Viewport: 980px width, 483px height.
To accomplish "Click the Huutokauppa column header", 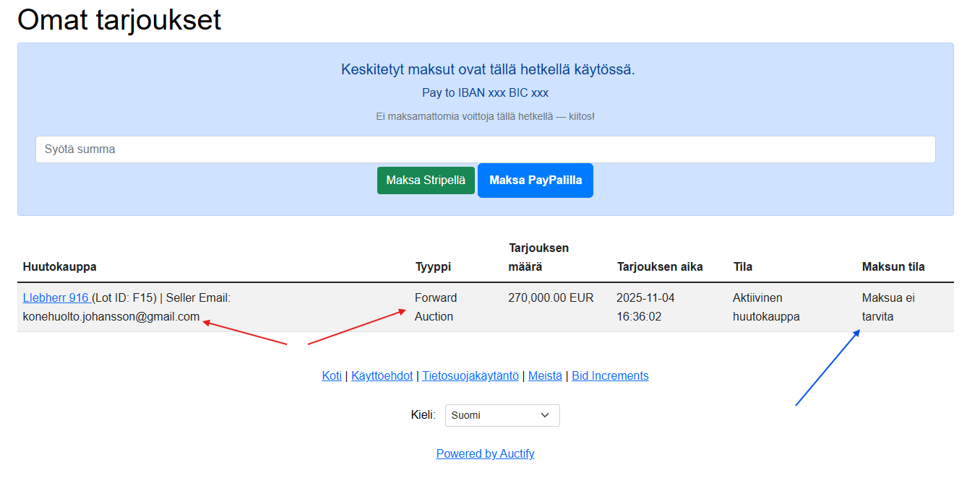I will [x=59, y=266].
